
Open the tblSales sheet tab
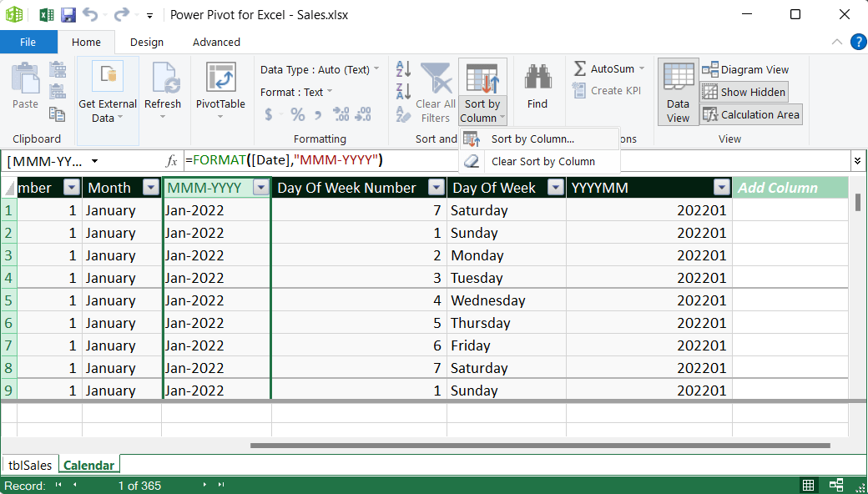29,464
